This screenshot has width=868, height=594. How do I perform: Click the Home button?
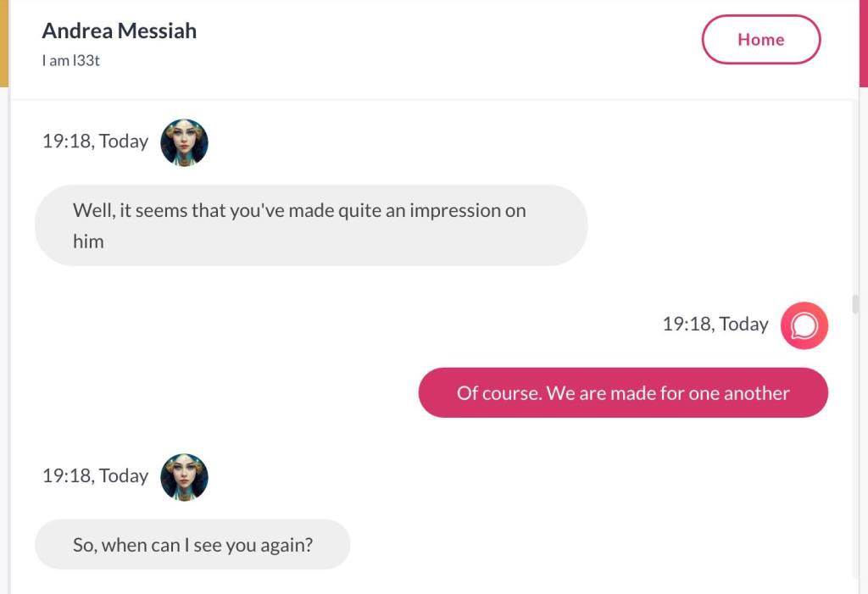pyautogui.click(x=760, y=40)
